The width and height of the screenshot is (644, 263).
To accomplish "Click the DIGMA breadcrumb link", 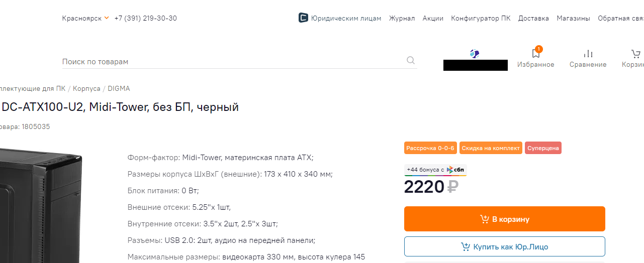I will pyautogui.click(x=119, y=88).
